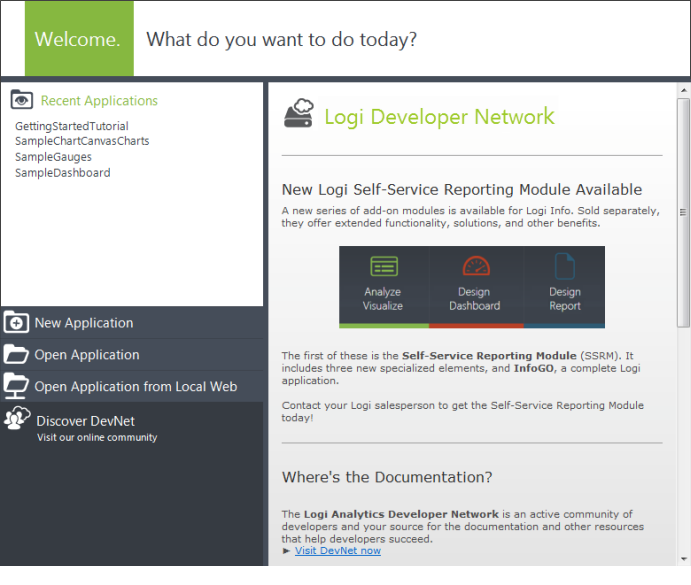Click the green Welcome banner box
This screenshot has width=691, height=585.
pyautogui.click(x=79, y=38)
